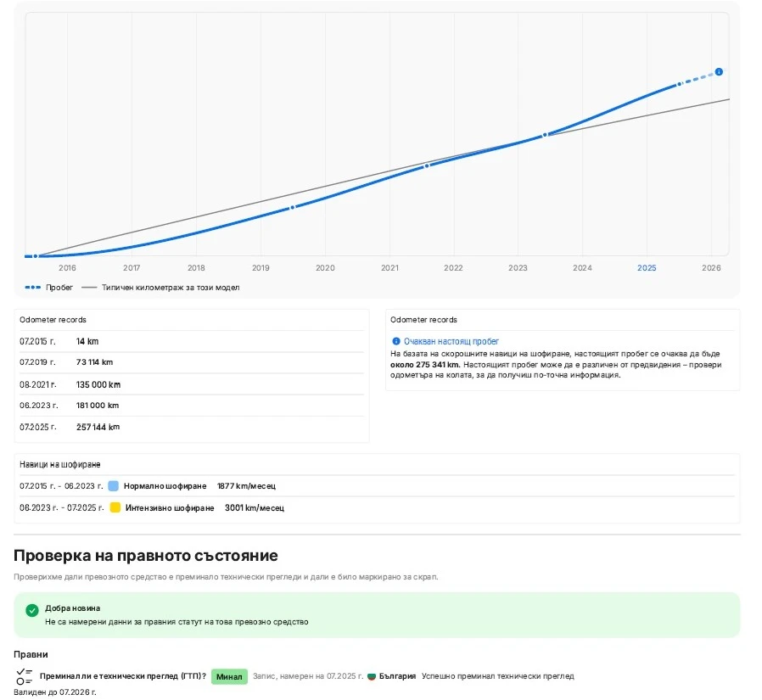Image resolution: width=762 pixels, height=700 pixels.
Task: Click the blue Нормално шофиране color swatch
Action: pos(113,486)
